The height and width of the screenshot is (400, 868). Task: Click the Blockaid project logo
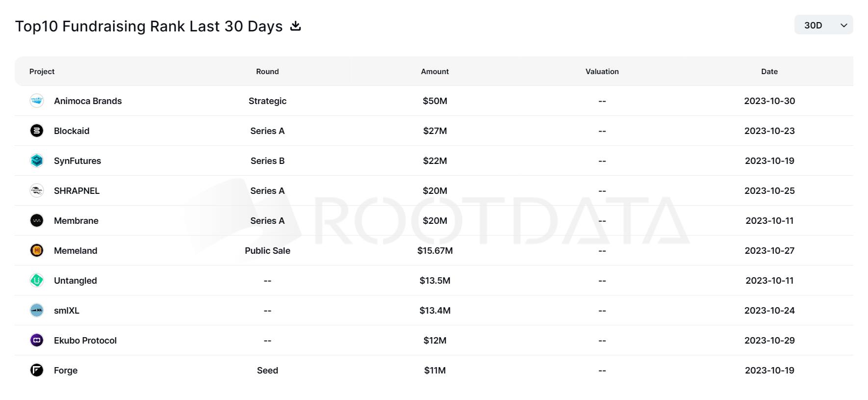coord(37,131)
